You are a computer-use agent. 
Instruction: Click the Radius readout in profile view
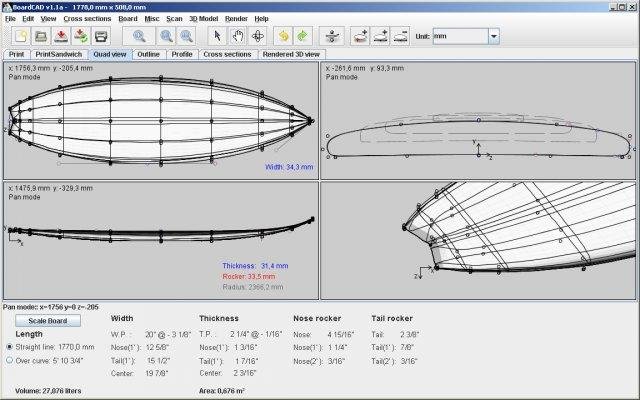(253, 287)
